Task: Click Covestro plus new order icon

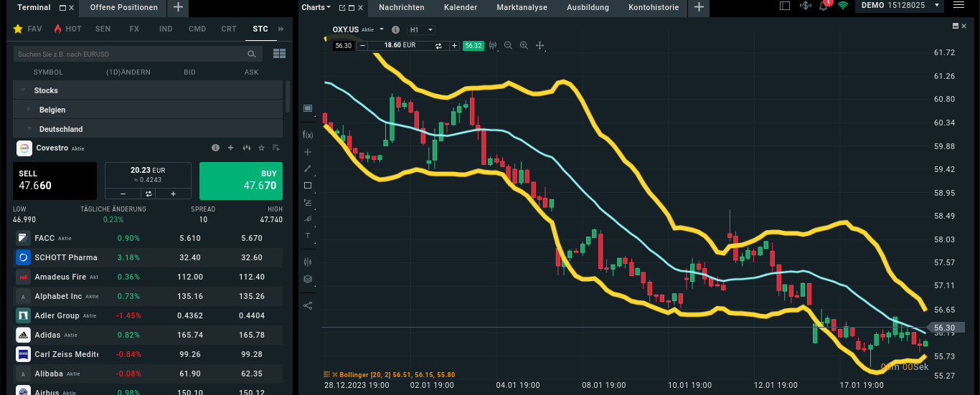Action: coord(231,148)
